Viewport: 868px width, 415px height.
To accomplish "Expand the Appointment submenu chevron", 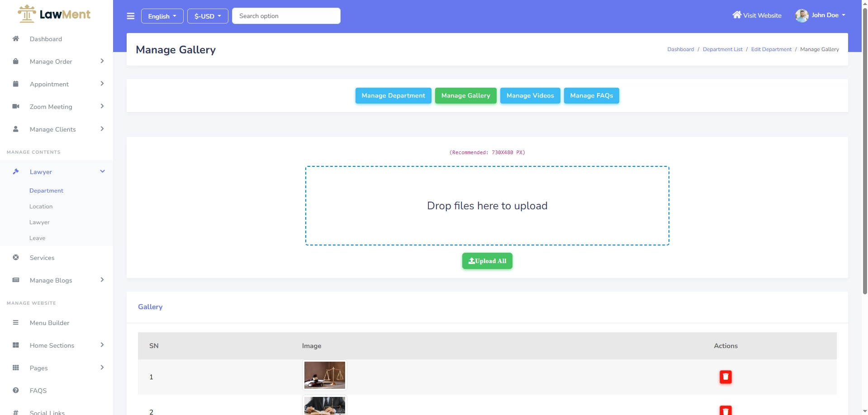I will [x=102, y=84].
